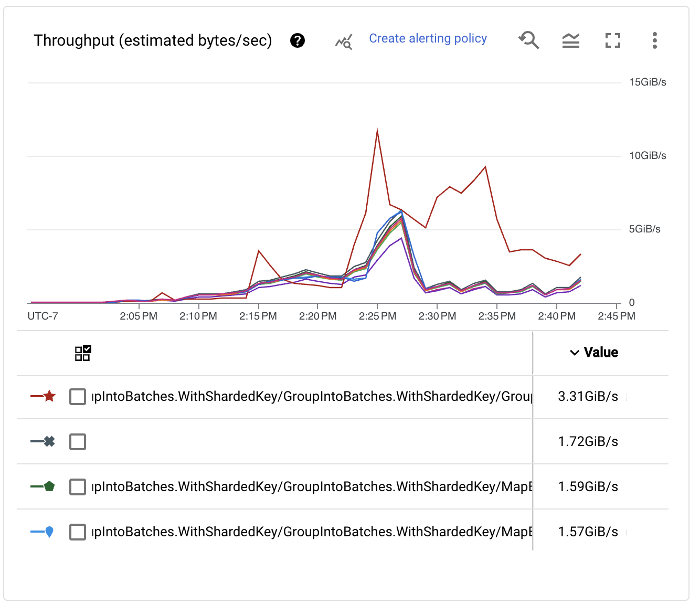The image size is (700, 615).
Task: Click the explore metrics chart icon
Action: coord(344,41)
